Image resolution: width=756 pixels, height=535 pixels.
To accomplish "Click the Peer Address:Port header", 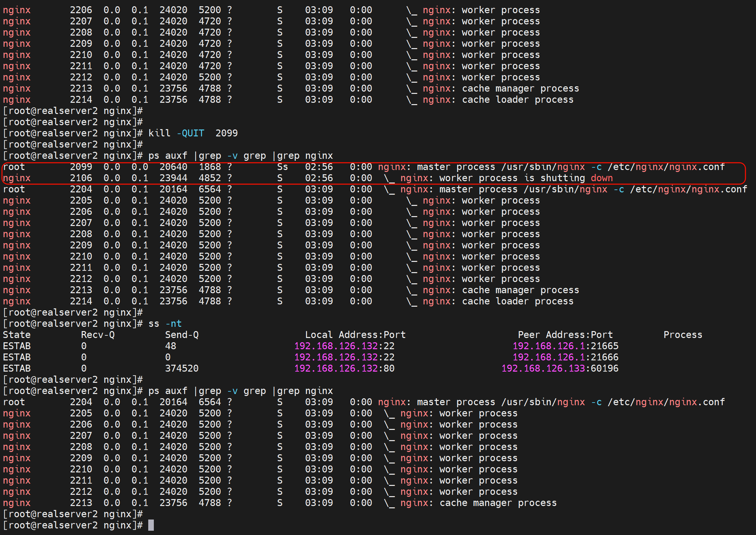I will pos(565,335).
